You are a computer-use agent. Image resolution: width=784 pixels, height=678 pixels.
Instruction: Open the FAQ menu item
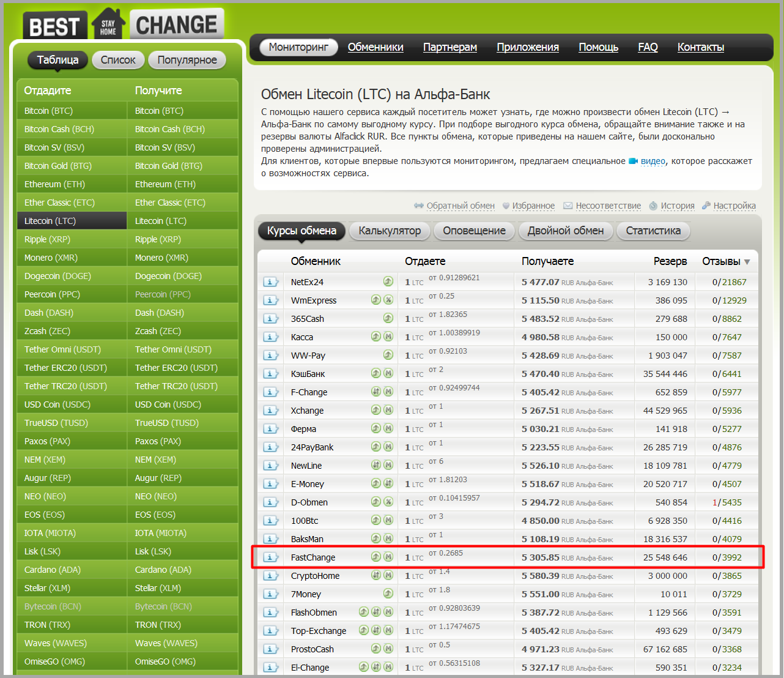[x=648, y=47]
